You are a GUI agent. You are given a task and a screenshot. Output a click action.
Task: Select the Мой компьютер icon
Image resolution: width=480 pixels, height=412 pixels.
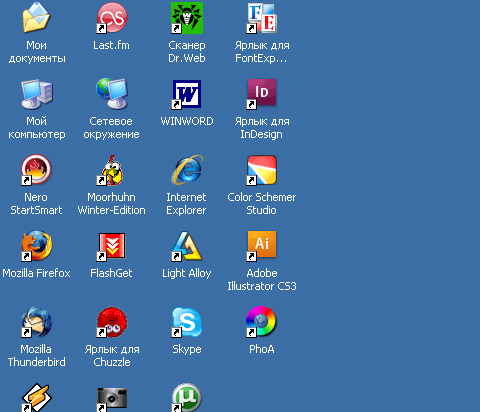(36, 94)
